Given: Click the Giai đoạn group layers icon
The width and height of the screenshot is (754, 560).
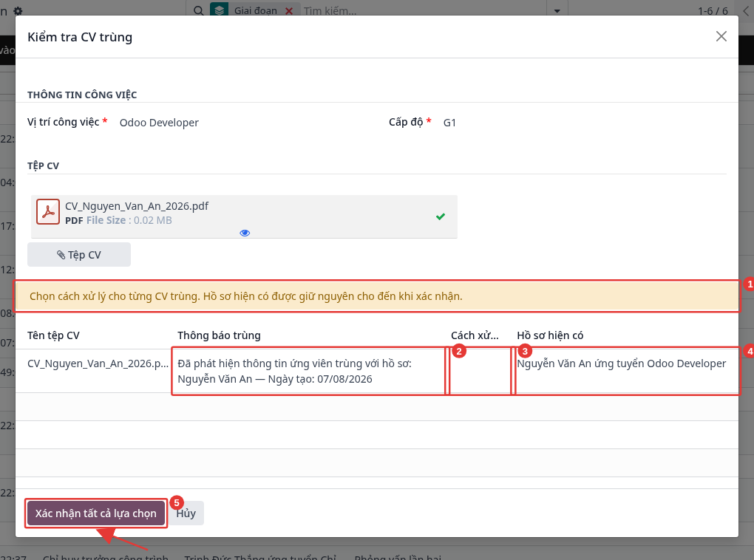Looking at the screenshot, I should tap(220, 10).
